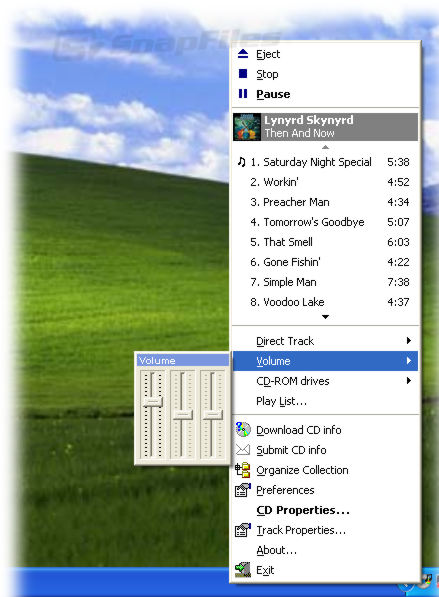The height and width of the screenshot is (597, 439).
Task: Click the Lynyrd Skynyrd artist title
Action: click(309, 120)
